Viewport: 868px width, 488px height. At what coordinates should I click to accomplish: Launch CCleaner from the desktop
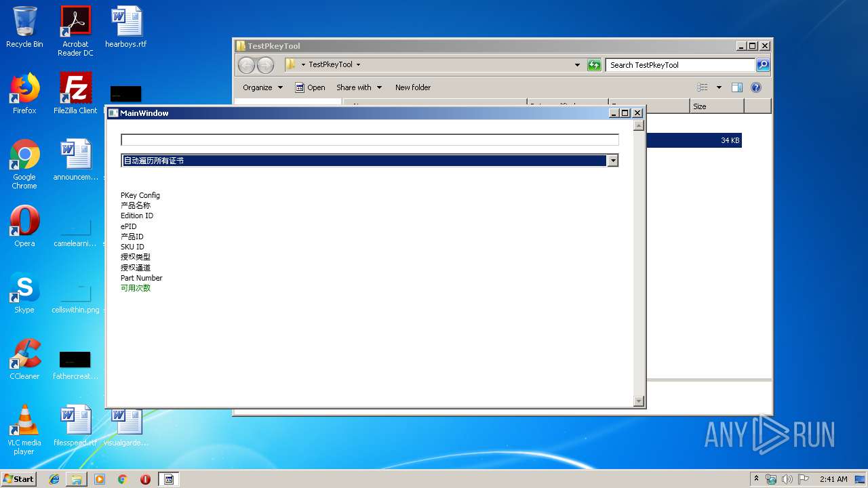click(x=24, y=359)
